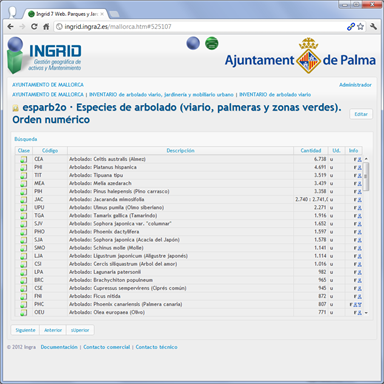384x384 pixels.
Task: Select row Arbolado: Olea europaea (Olivo)
Action: [189, 313]
